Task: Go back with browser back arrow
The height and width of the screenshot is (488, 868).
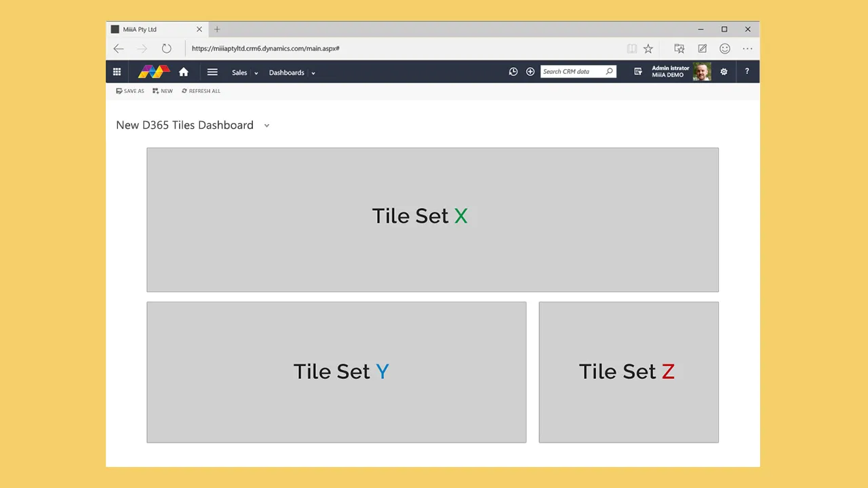Action: point(119,49)
